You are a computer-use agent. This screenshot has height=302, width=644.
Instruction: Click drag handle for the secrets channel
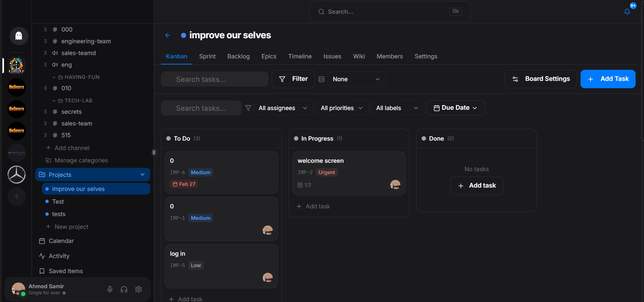click(x=46, y=112)
